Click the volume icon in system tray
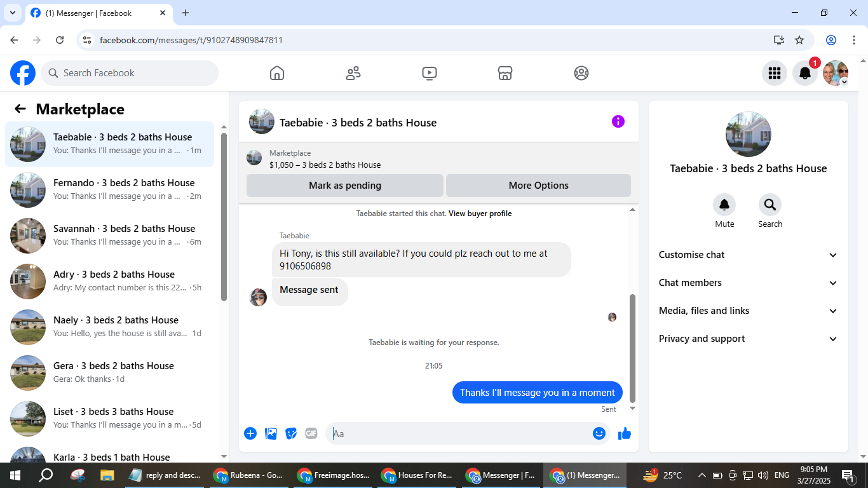 click(763, 475)
